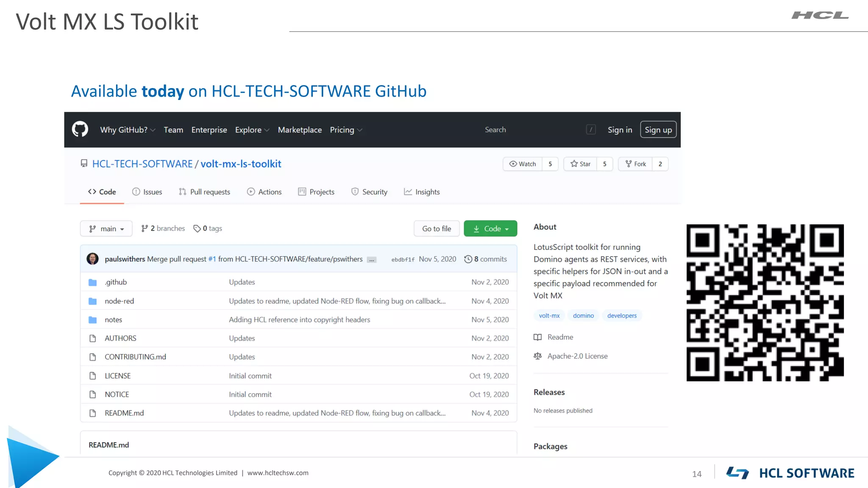
Task: Click the Star button
Action: [580, 164]
